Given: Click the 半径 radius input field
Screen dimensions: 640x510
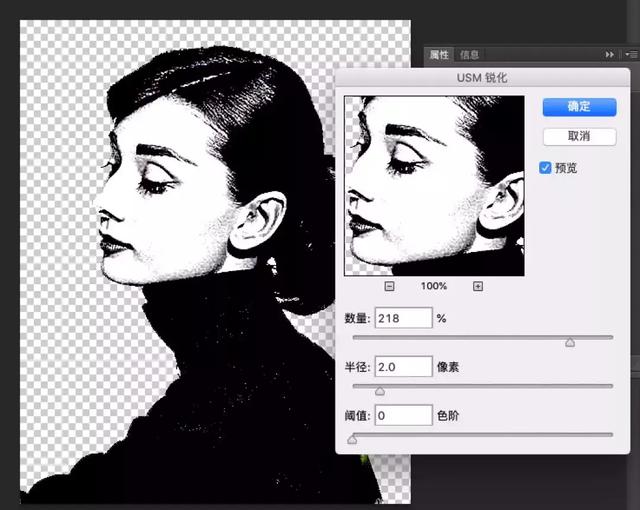Looking at the screenshot, I should pyautogui.click(x=403, y=366).
